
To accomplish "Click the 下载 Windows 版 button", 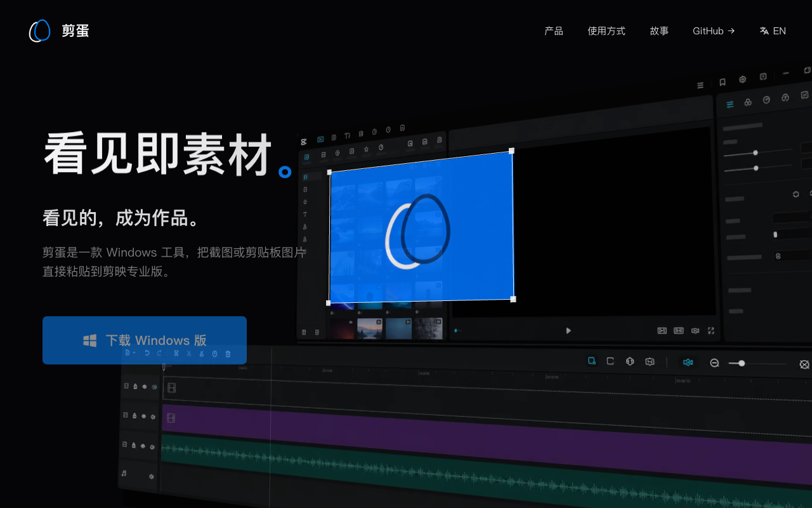I will coord(145,340).
